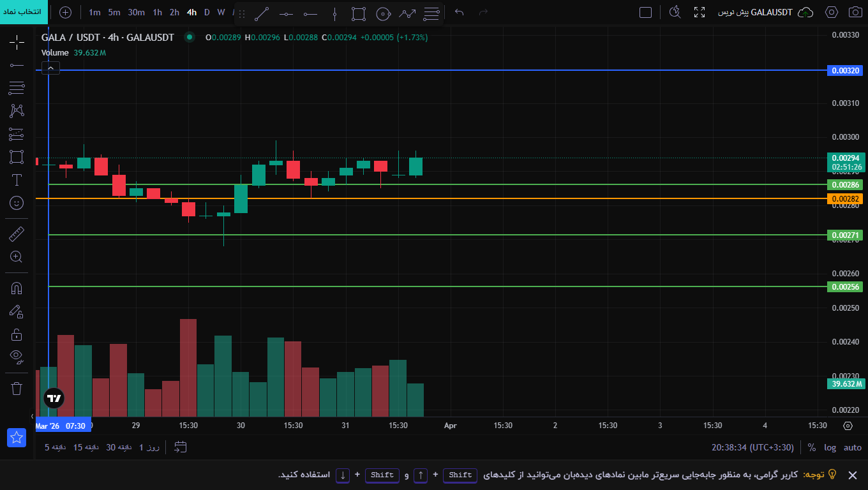Open the geometric shapes tools in sidebar

(x=17, y=157)
